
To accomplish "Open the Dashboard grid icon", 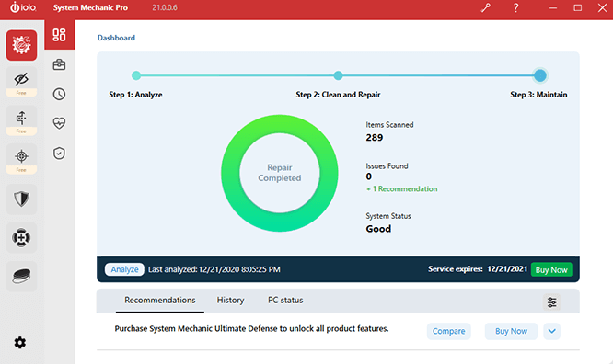I will [x=60, y=35].
